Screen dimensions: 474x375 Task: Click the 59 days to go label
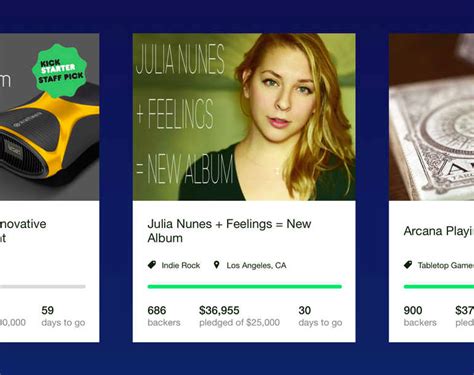pos(63,316)
